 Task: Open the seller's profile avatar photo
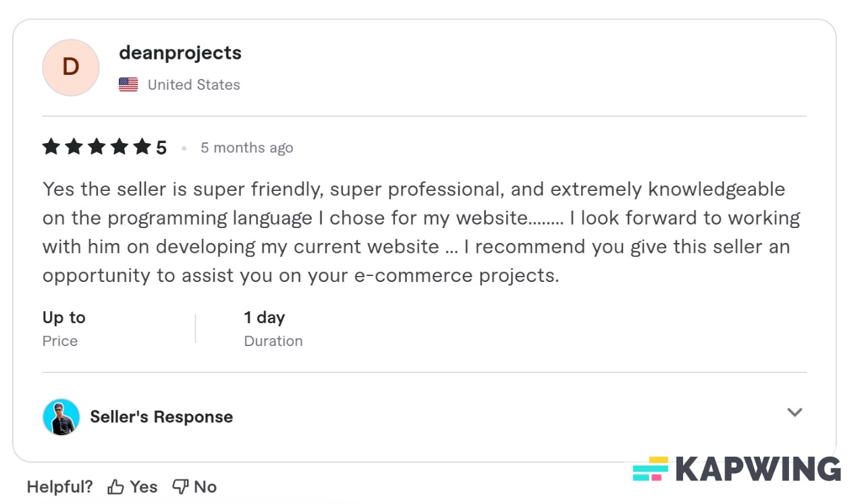coord(61,416)
